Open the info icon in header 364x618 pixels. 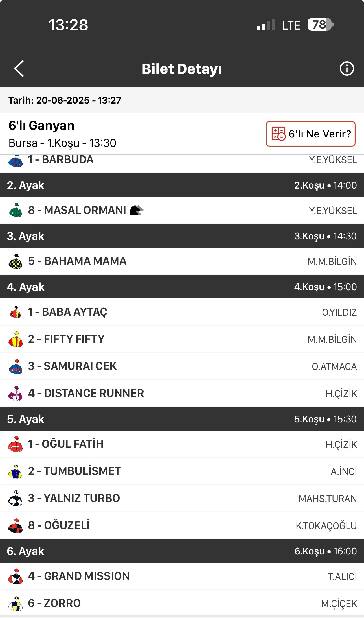[x=347, y=69]
